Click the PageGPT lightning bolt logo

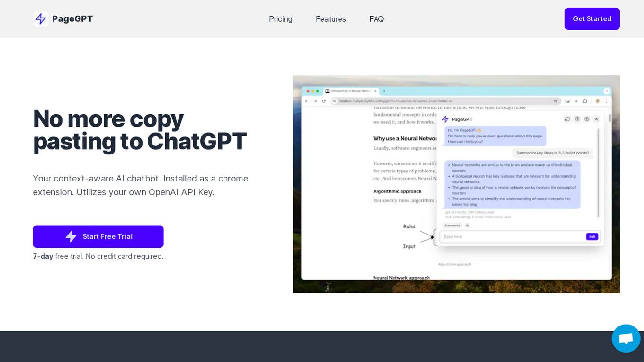(x=41, y=19)
